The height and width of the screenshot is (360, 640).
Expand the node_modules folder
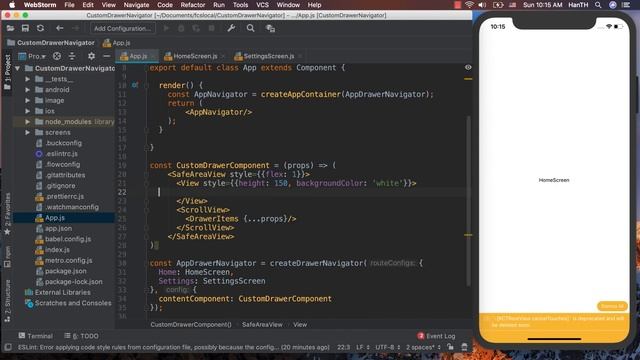coord(27,122)
